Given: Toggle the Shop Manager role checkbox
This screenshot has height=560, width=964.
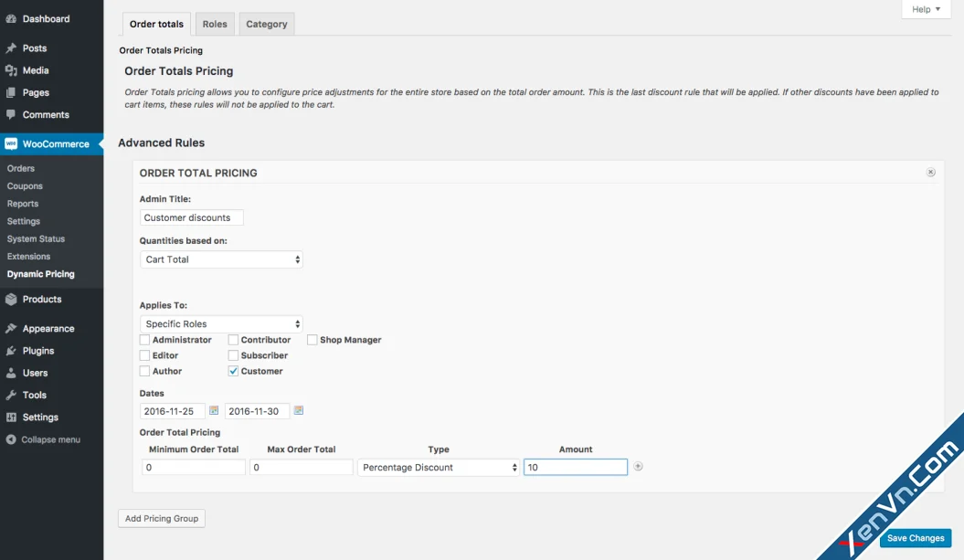Looking at the screenshot, I should coord(313,340).
